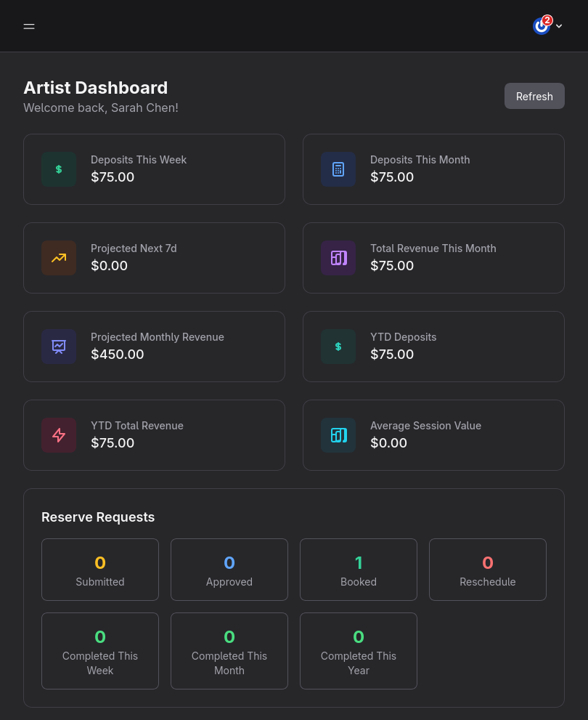Click the presentation chart icon for Projected Monthly Revenue
This screenshot has width=588, height=720.
click(x=59, y=347)
